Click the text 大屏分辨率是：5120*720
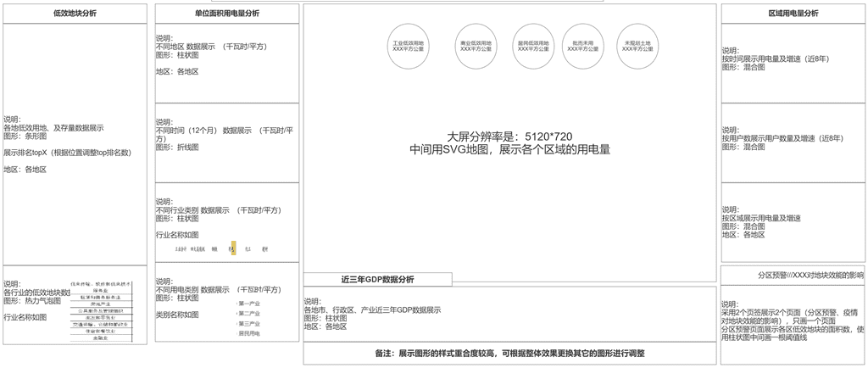 (x=509, y=137)
